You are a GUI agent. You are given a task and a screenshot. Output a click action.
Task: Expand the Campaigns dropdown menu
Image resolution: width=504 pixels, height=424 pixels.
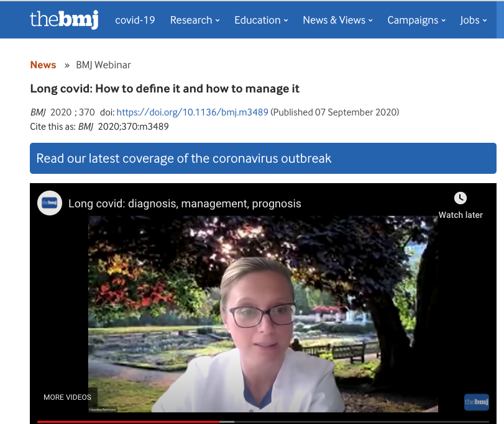click(x=416, y=20)
